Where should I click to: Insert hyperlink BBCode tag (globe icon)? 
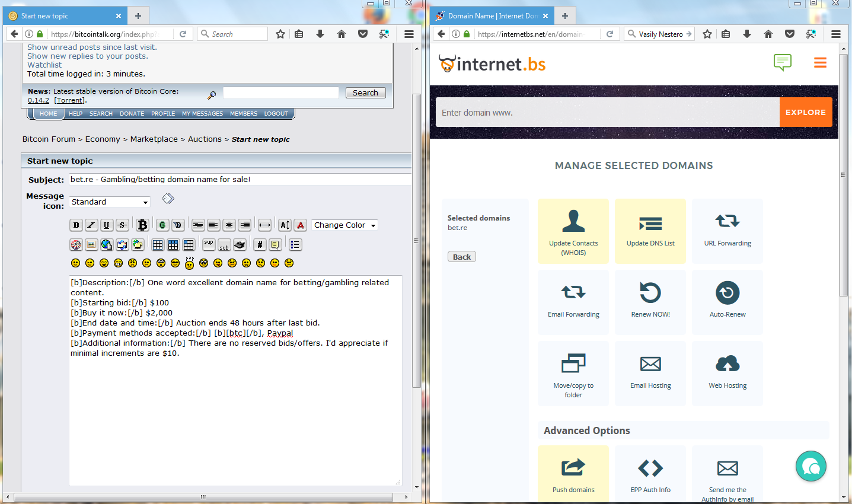107,244
